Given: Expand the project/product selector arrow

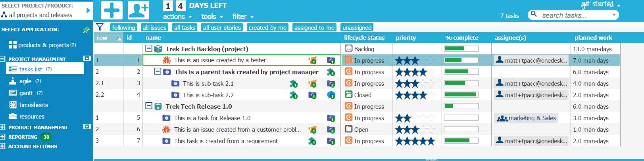Looking at the screenshot, I should coord(88,10).
